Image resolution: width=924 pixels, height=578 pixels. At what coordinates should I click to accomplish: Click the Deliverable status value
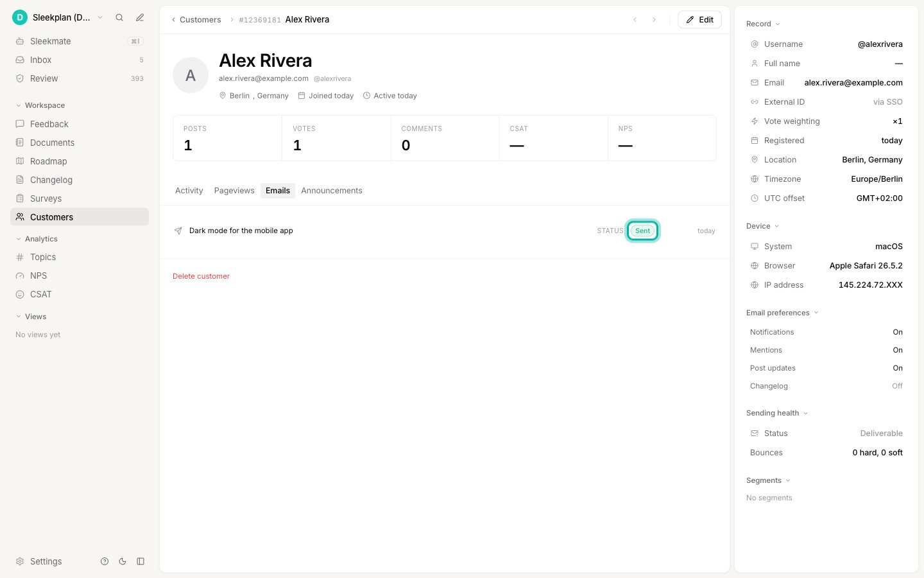tap(881, 433)
